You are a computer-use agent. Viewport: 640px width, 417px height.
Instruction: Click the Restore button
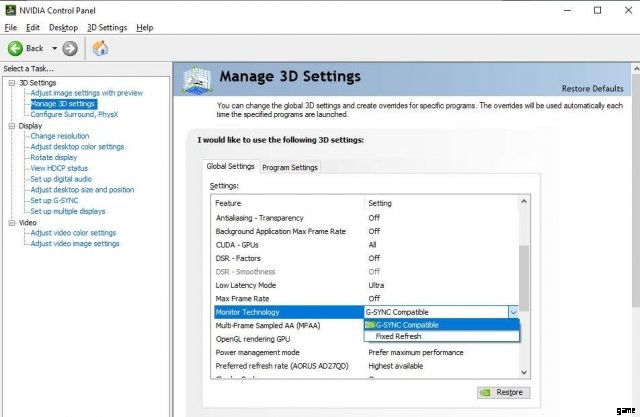[504, 392]
